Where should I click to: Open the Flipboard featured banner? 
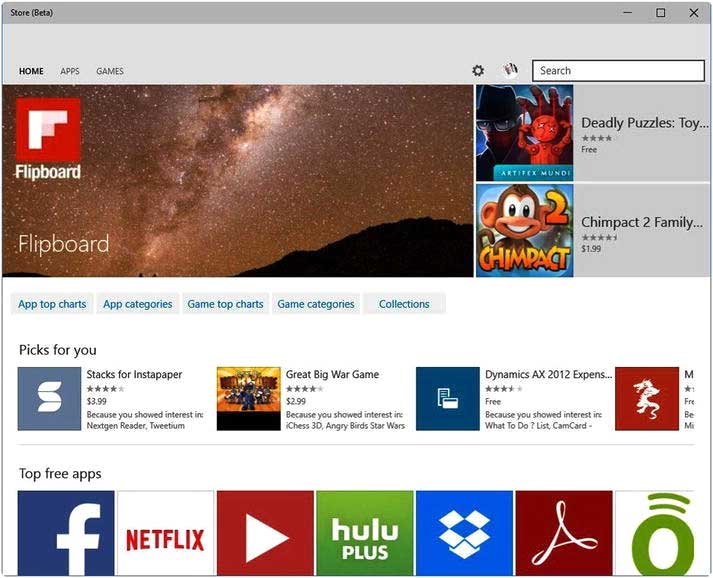point(237,181)
